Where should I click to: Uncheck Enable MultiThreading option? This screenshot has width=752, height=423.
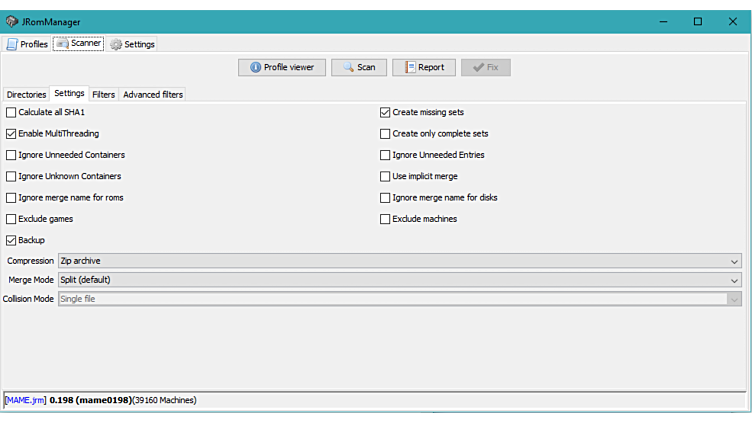[x=11, y=134]
